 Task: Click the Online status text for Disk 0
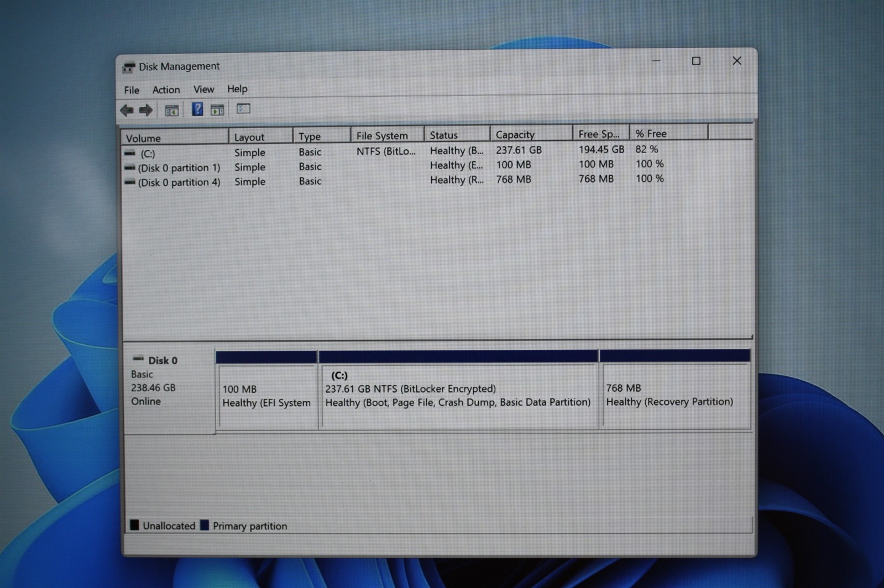(146, 401)
